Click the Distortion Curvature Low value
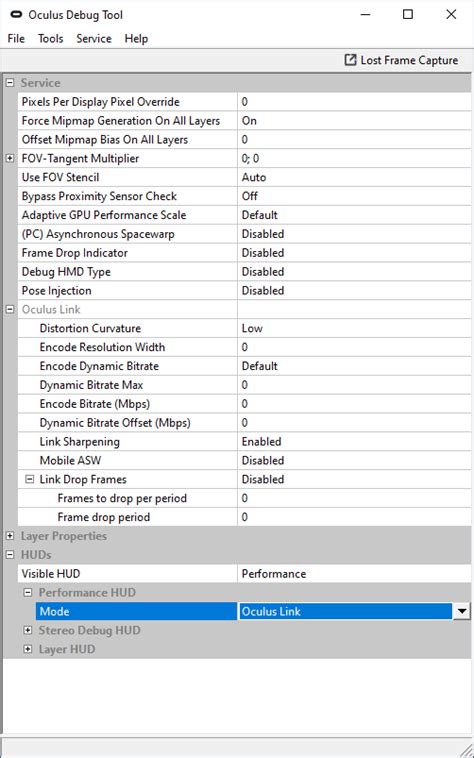Image resolution: width=474 pixels, height=758 pixels. [354, 328]
